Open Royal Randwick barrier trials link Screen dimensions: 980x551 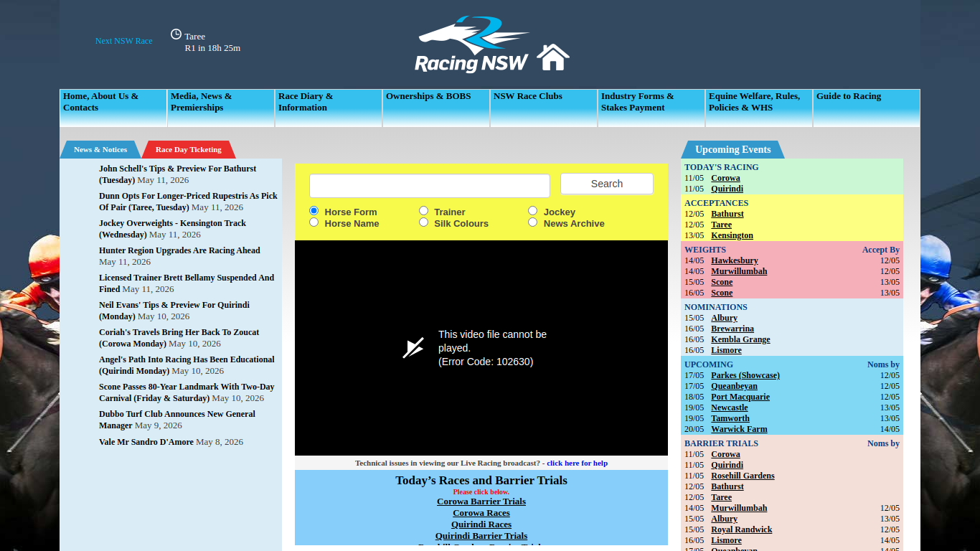point(742,529)
